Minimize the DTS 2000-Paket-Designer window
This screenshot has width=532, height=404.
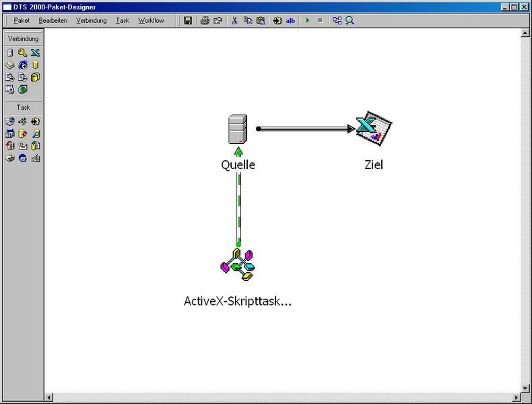click(505, 7)
